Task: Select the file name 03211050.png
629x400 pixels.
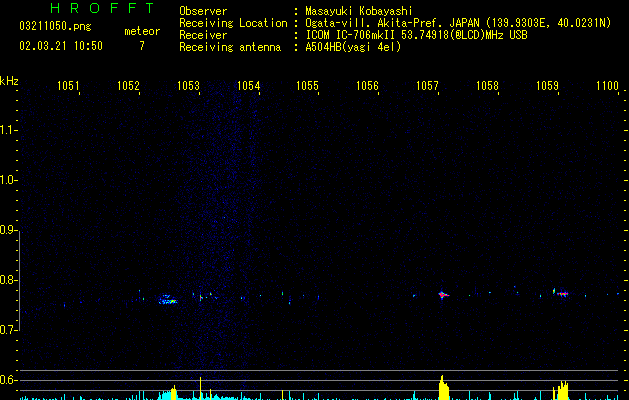Action: pyautogui.click(x=55, y=26)
